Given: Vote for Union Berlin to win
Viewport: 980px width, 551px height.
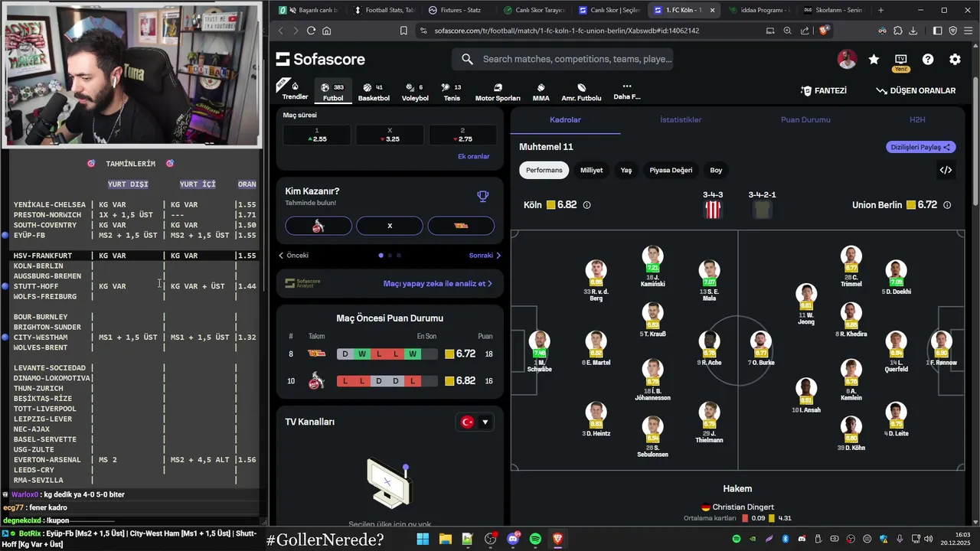Looking at the screenshot, I should click(461, 226).
